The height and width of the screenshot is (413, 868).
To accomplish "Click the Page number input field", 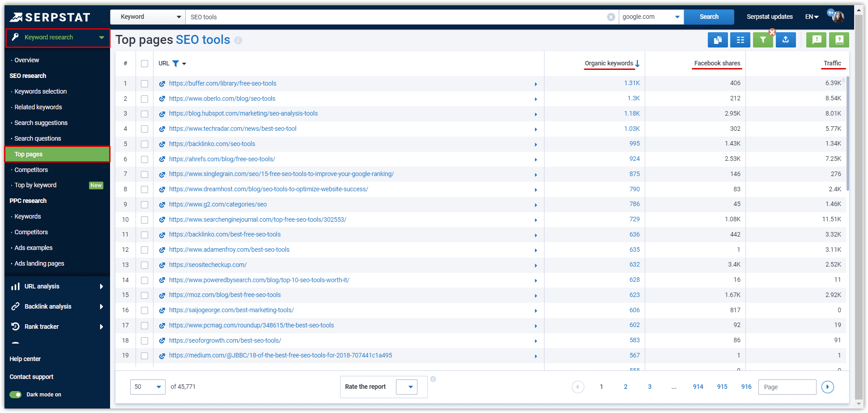I will [787, 387].
